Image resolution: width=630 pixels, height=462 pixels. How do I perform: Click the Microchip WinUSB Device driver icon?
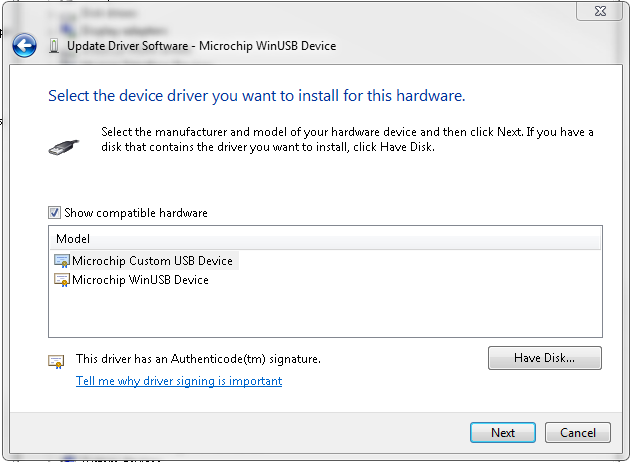[x=62, y=280]
